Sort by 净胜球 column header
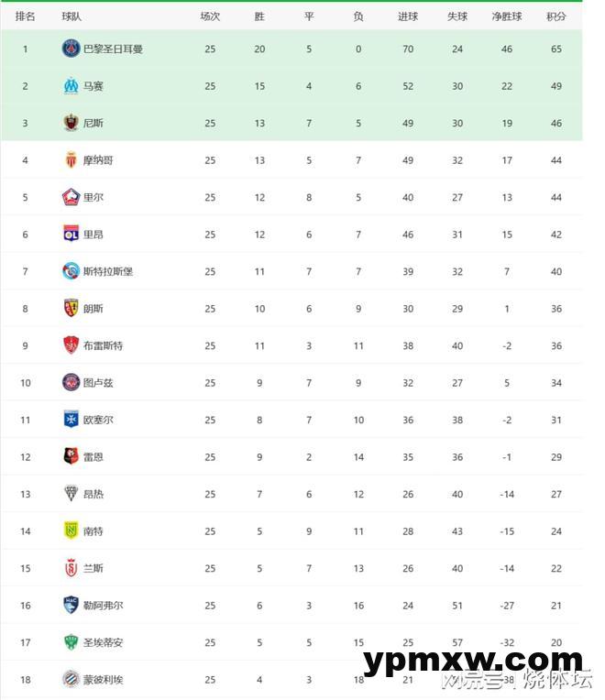Viewport: 605px width, 700px height. (x=506, y=16)
